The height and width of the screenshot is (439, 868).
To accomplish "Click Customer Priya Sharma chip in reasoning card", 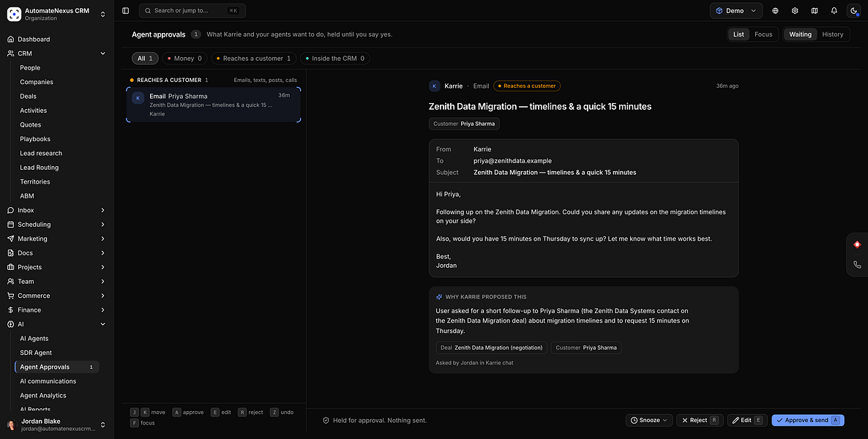I will (586, 348).
